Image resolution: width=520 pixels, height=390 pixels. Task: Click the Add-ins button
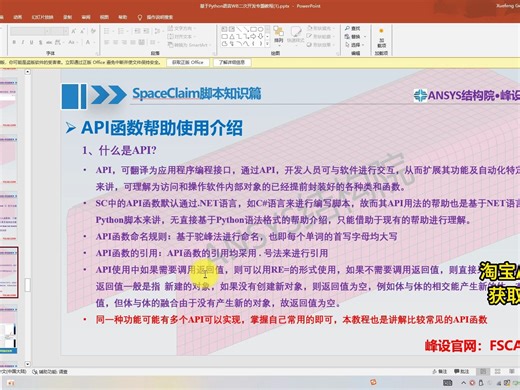coord(381,38)
